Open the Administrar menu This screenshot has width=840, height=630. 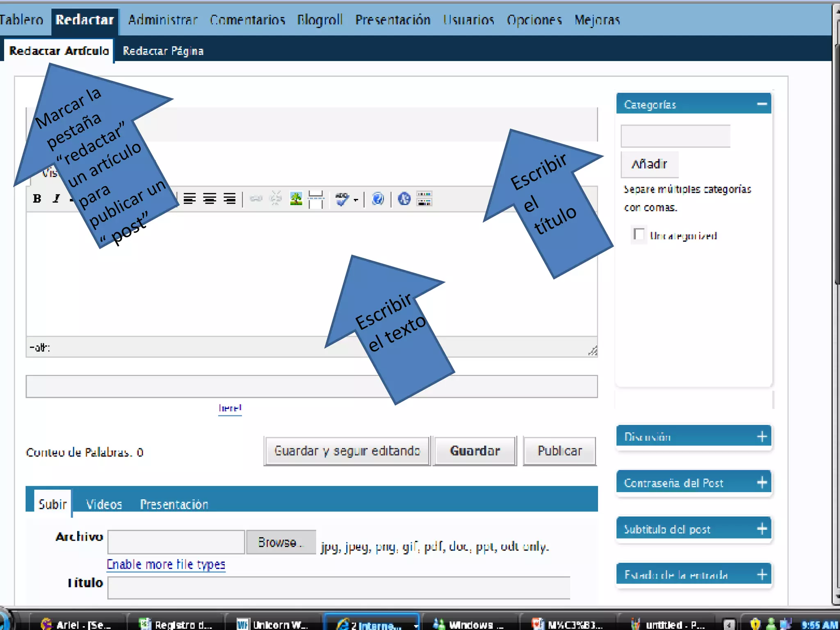(x=163, y=20)
